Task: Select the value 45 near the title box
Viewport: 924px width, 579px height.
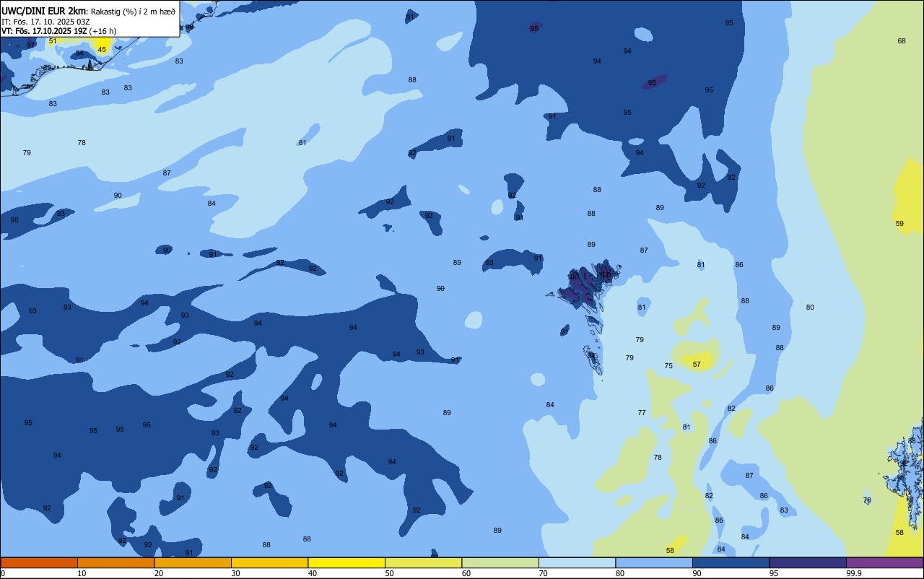Action: (x=102, y=50)
